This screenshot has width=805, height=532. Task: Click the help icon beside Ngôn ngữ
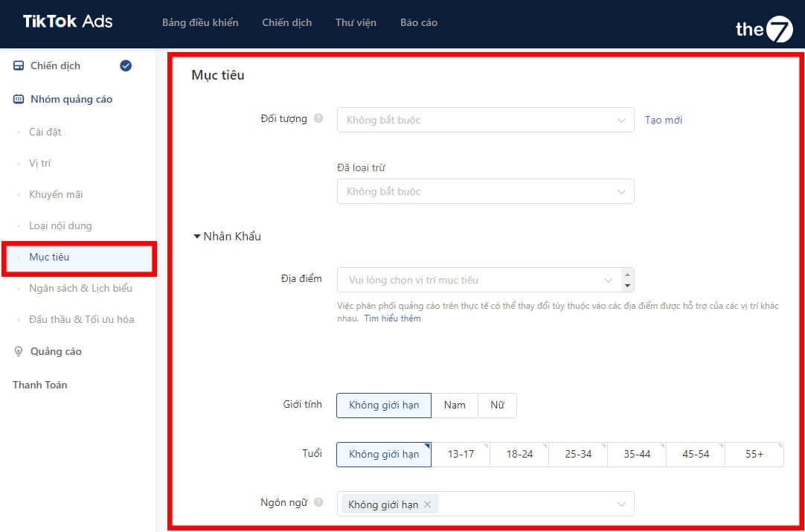[x=318, y=502]
